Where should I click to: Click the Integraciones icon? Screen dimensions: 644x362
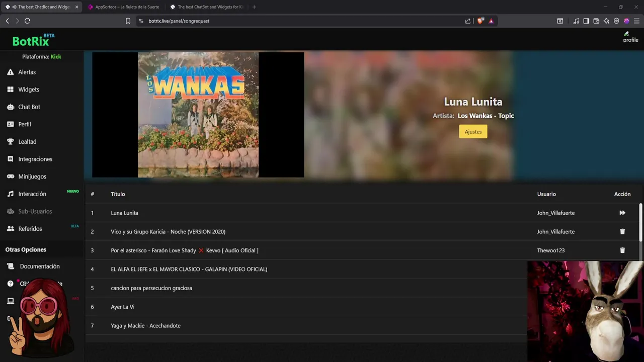pyautogui.click(x=10, y=159)
